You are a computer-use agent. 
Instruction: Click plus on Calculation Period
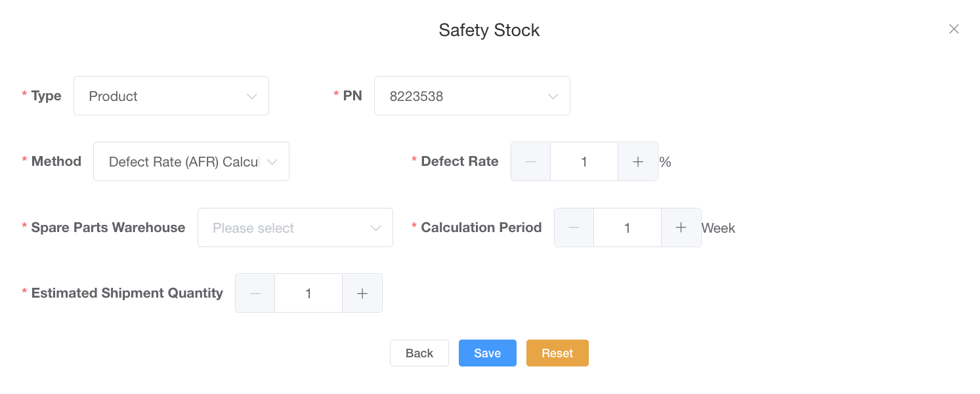[681, 227]
